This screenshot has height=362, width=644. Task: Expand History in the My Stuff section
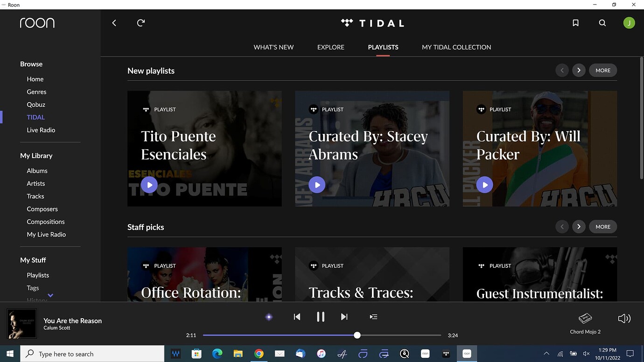[50, 296]
